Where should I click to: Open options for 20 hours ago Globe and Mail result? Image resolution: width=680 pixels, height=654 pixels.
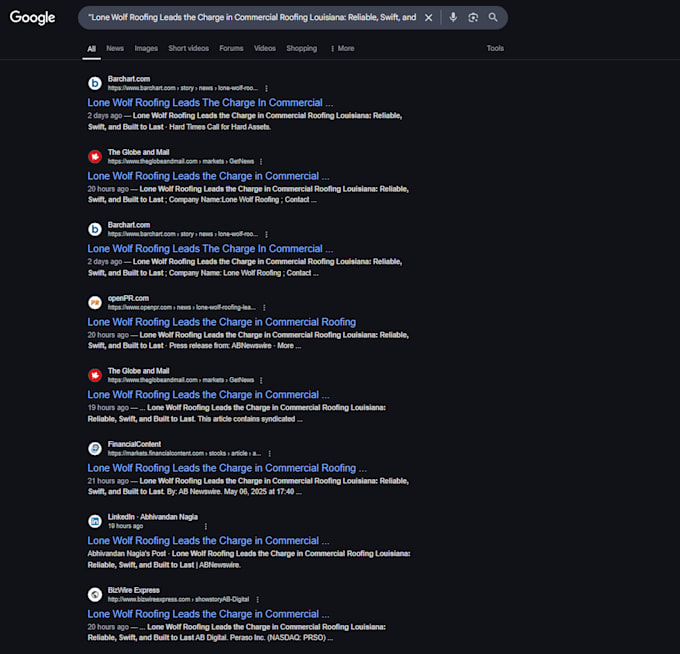(261, 162)
